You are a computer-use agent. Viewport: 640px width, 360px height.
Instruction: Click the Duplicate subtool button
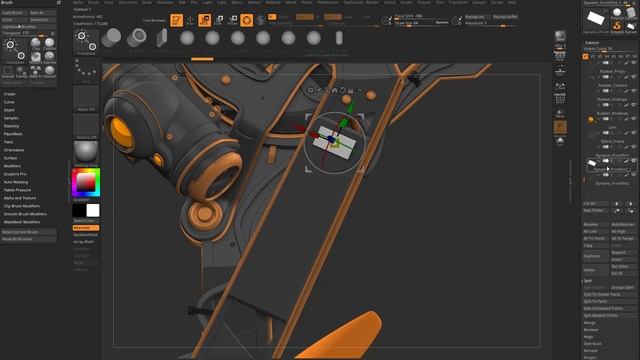tap(596, 256)
